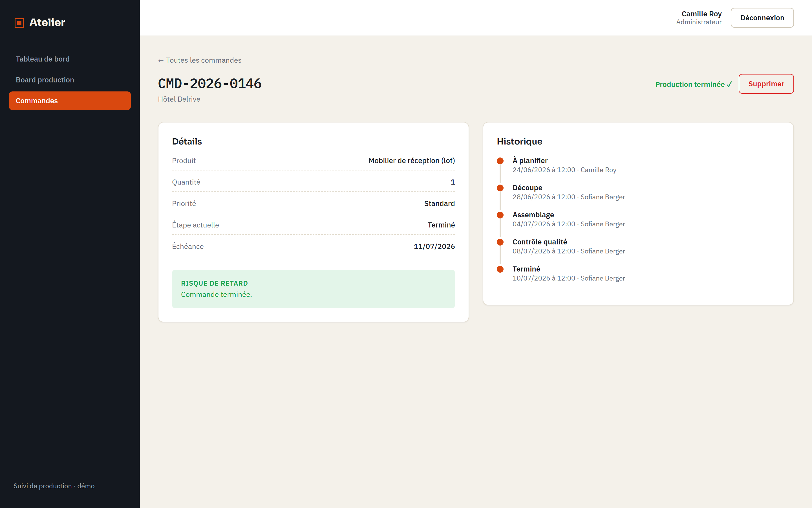The image size is (812, 508).
Task: Click the Commande terminée message
Action: (x=217, y=294)
